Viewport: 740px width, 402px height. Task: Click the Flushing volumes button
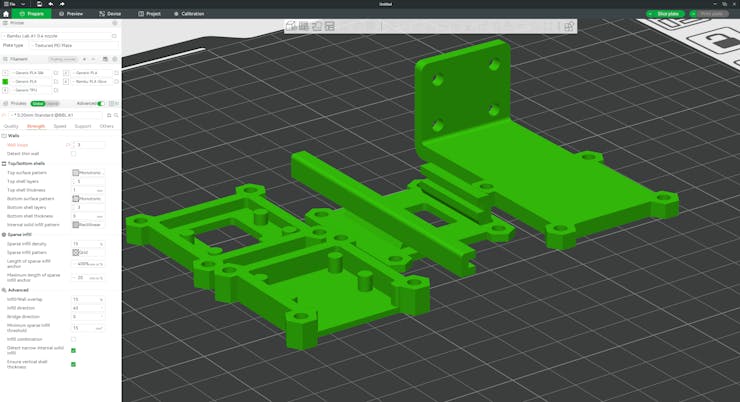[x=63, y=59]
